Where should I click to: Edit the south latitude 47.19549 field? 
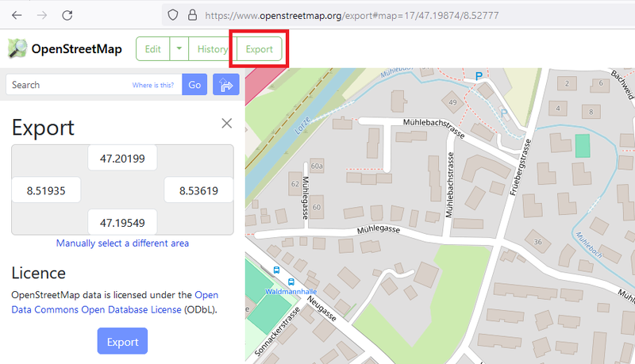[122, 222]
